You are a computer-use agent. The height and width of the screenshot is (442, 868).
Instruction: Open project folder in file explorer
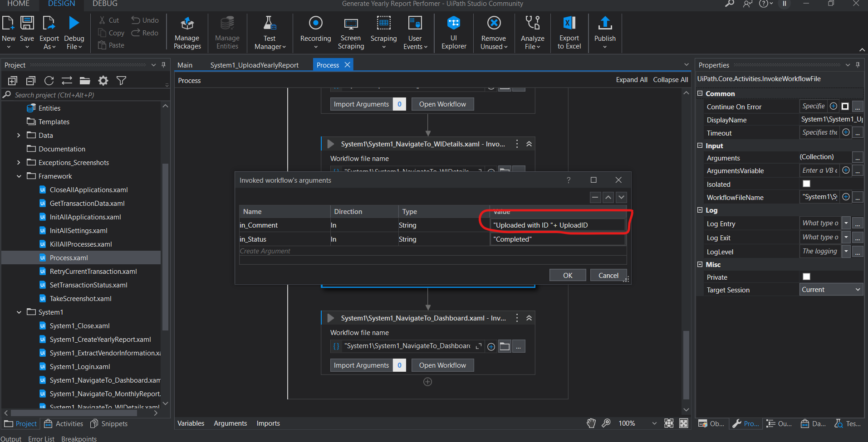(85, 81)
